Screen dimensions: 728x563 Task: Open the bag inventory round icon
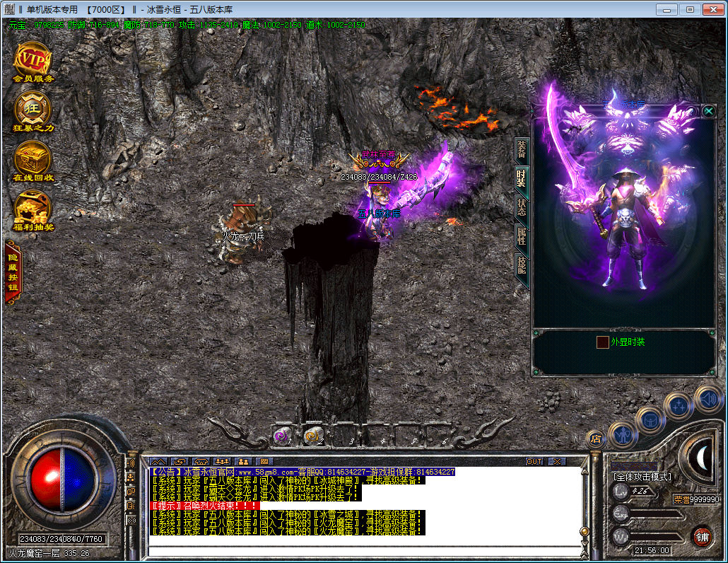click(x=650, y=420)
